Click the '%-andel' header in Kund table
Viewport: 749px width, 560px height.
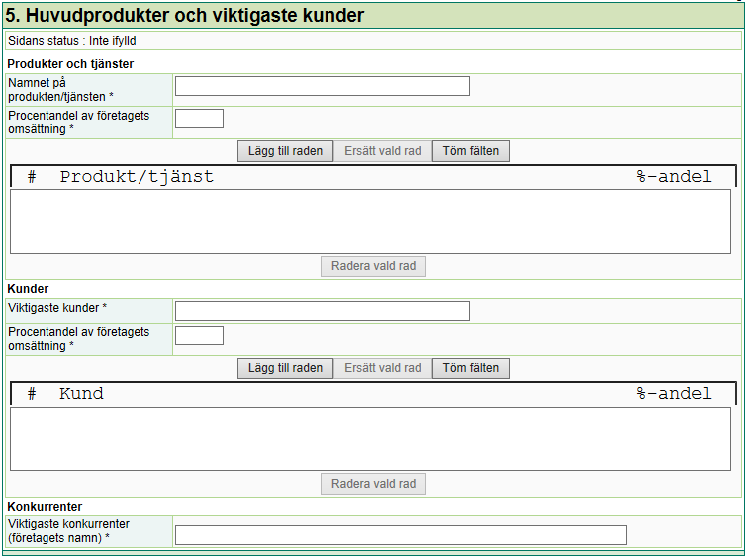674,394
